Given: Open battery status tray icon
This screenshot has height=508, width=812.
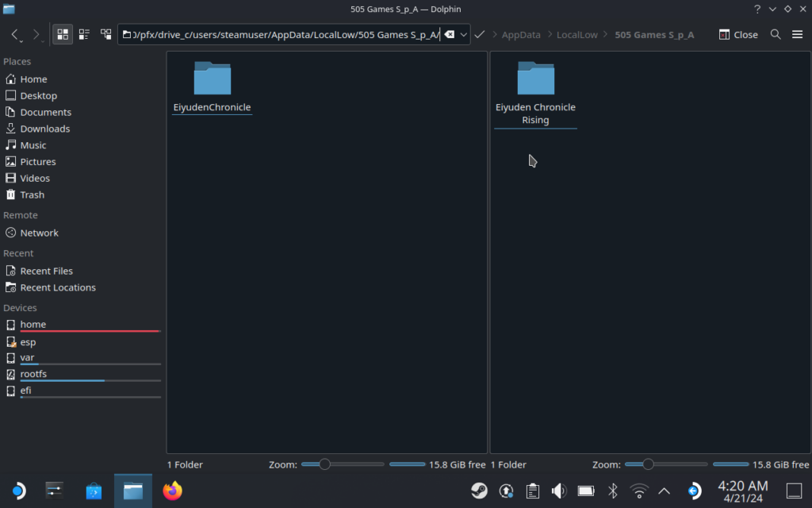Looking at the screenshot, I should click(x=586, y=491).
